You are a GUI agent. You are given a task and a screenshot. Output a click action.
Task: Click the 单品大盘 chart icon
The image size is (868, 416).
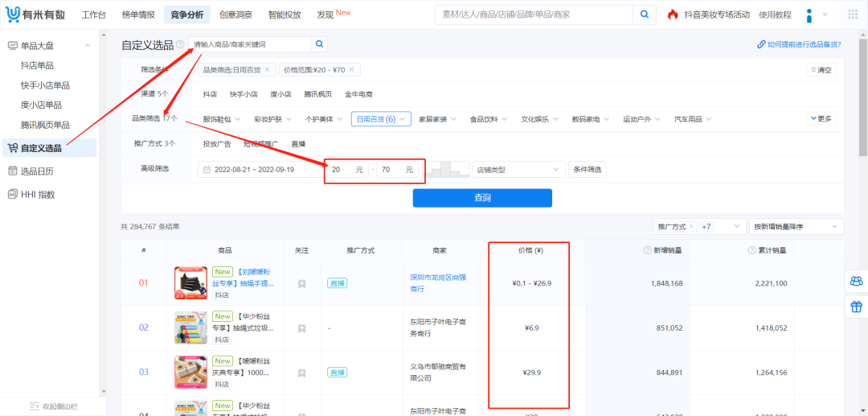point(12,45)
